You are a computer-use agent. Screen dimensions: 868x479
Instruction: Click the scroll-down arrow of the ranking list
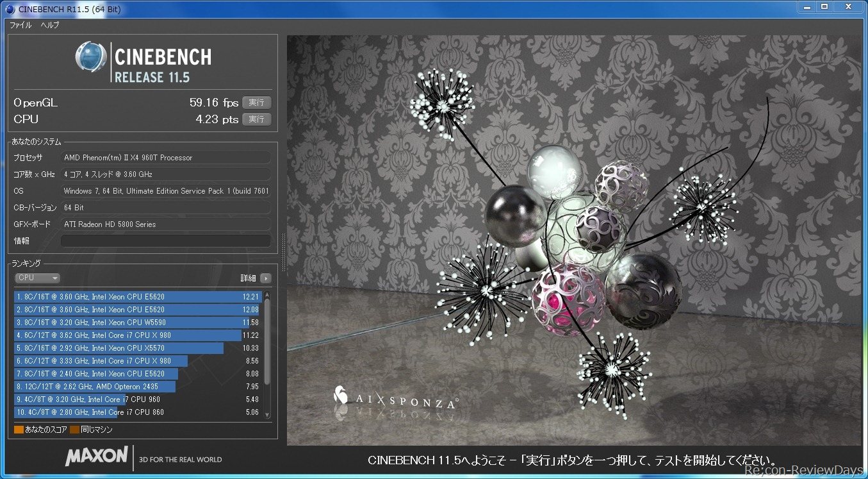[267, 414]
